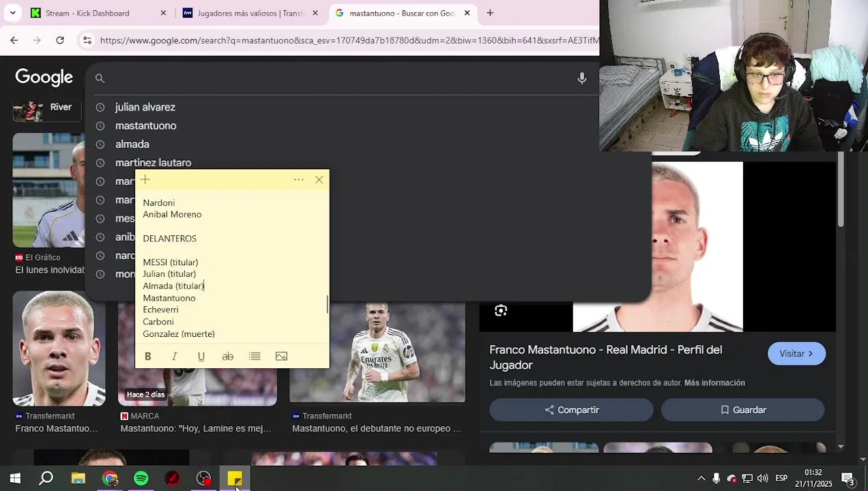868x491 pixels.
Task: Toggle bold in the sticky note
Action: [x=147, y=356]
